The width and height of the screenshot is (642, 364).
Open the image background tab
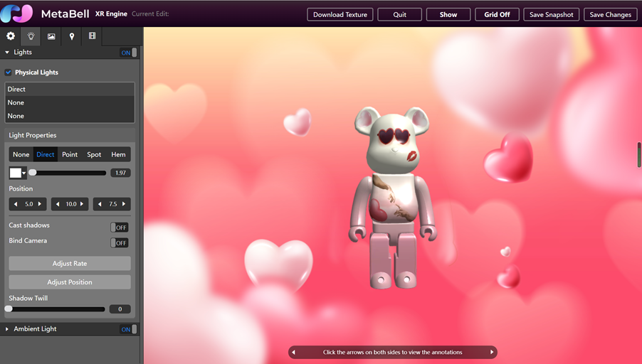pyautogui.click(x=51, y=36)
